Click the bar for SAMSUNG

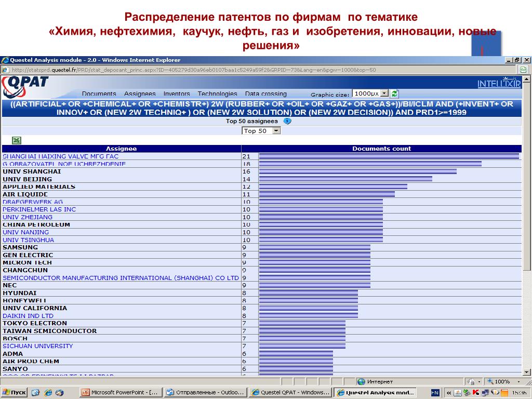(314, 247)
